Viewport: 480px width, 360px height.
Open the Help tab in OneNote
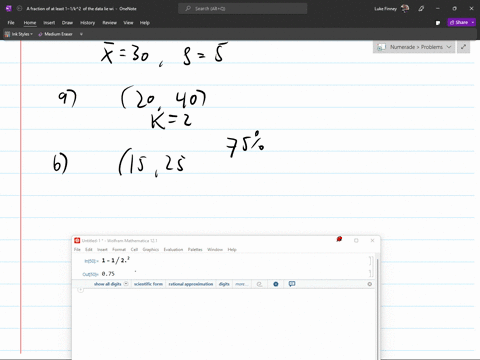point(144,23)
